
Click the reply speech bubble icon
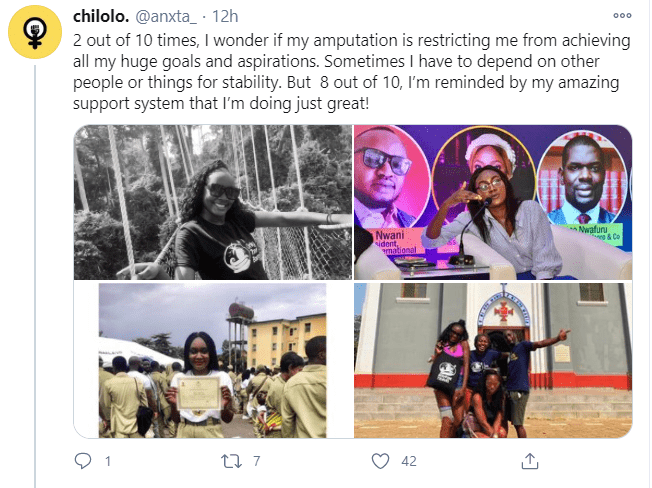(83, 461)
